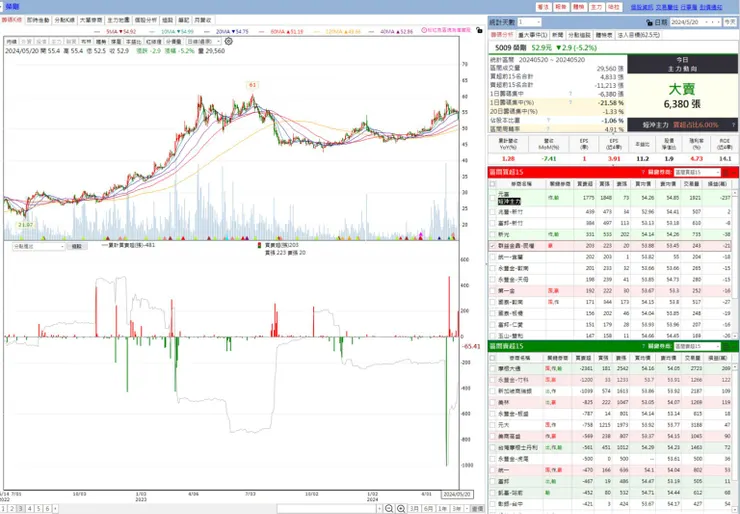
Task: Tick the checkbox for 摩根大通 in the sell list
Action: tap(493, 368)
